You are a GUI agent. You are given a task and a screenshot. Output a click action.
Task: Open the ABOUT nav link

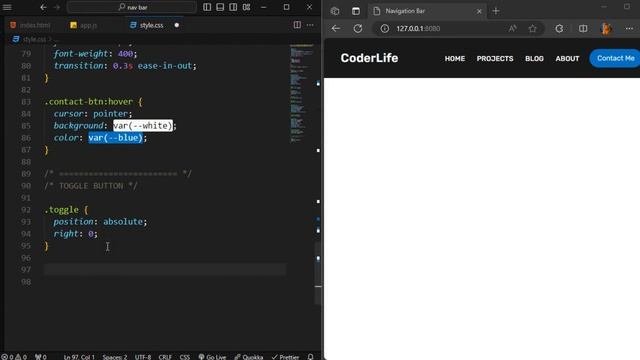point(567,58)
